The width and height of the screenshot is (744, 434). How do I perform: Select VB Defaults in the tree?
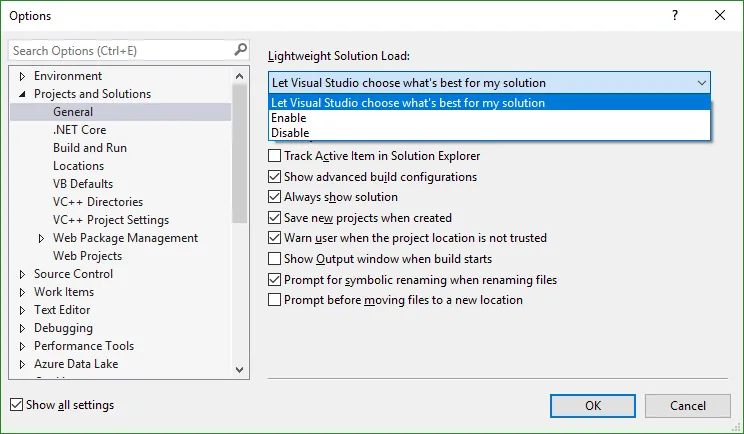[83, 184]
